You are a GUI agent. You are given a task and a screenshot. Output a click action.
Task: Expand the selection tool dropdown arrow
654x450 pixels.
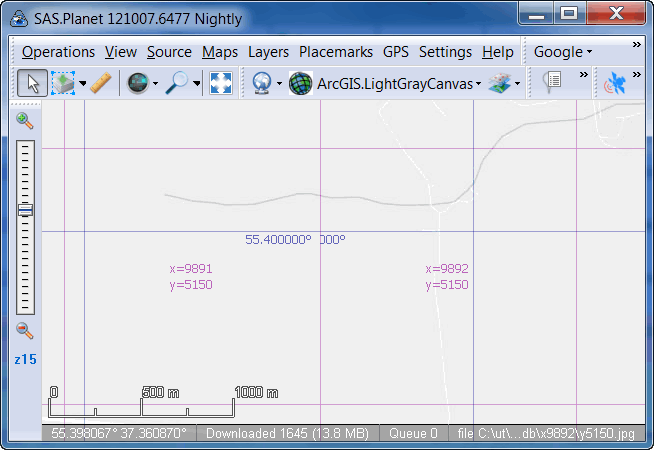click(x=83, y=84)
